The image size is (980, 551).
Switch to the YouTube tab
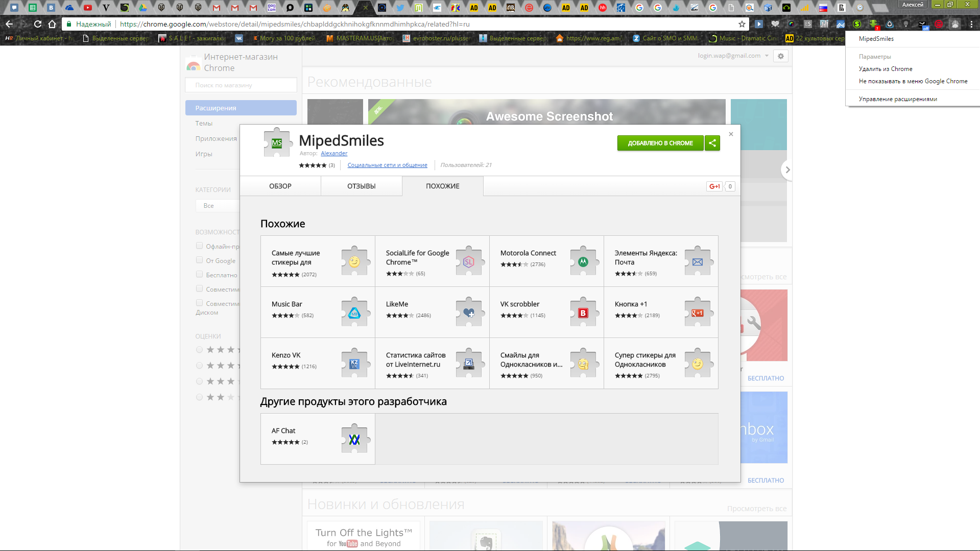(88, 8)
